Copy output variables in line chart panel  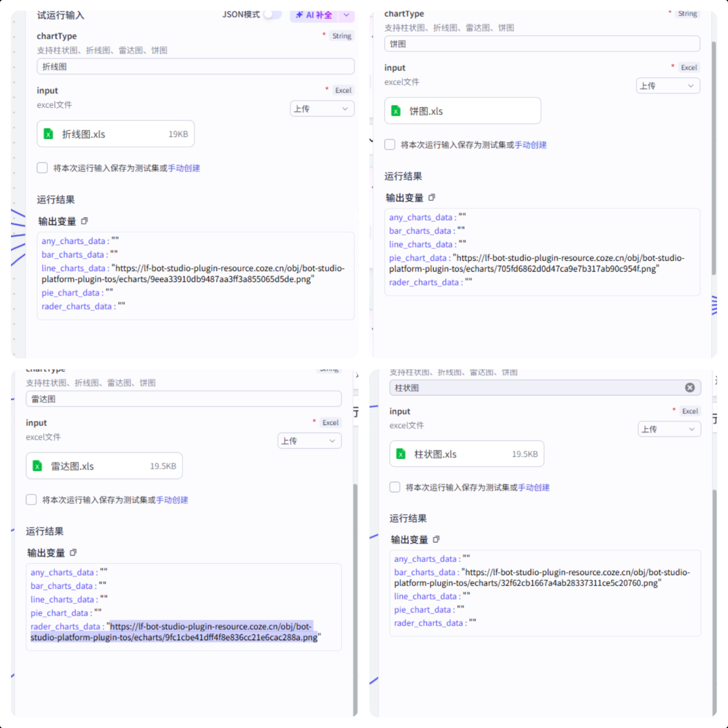tap(84, 221)
